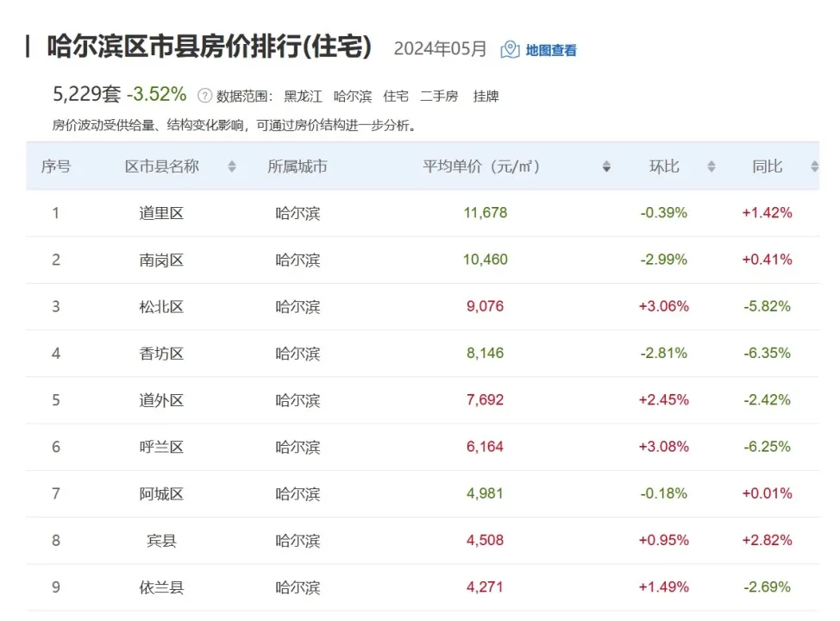Select 同比 value -6.25%
The width and height of the screenshot is (840, 621).
coord(768,446)
